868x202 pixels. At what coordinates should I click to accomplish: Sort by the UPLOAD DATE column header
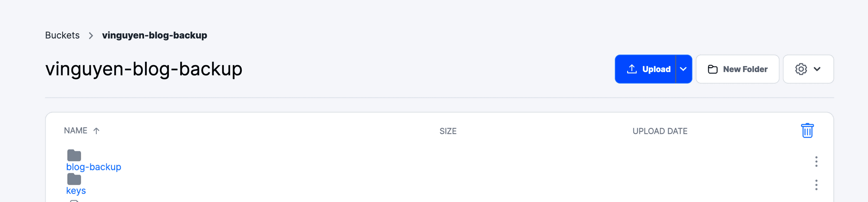click(x=660, y=131)
